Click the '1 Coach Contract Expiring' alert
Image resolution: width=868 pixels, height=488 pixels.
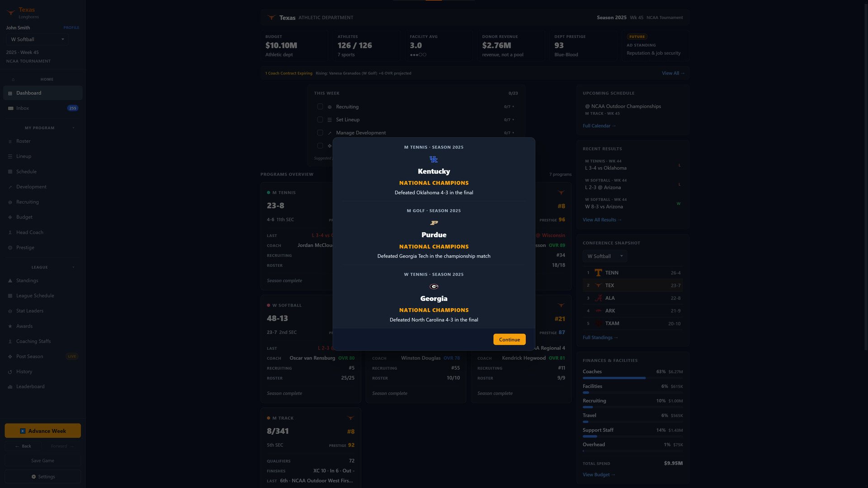[x=289, y=73]
